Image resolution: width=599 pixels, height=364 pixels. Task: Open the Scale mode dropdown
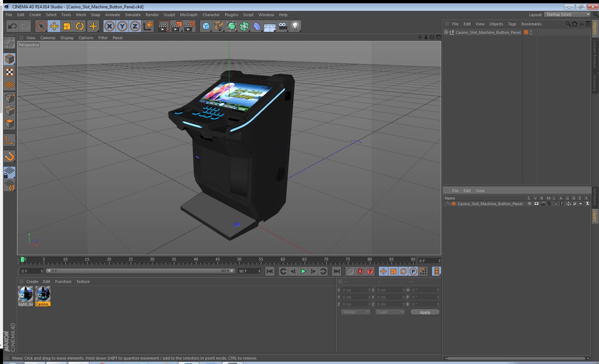click(390, 312)
